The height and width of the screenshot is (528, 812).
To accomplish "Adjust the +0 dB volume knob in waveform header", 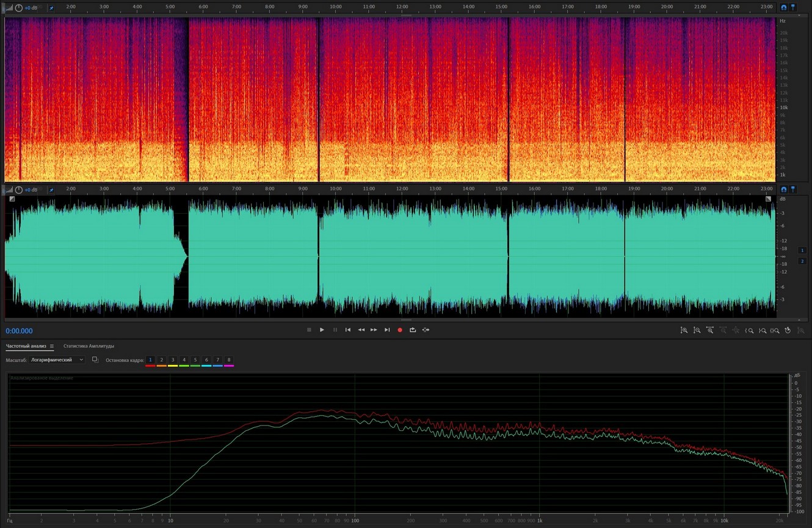I will 19,190.
